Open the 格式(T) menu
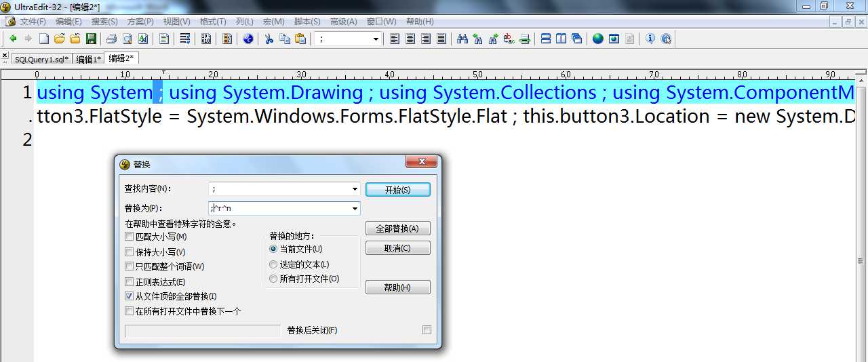 coord(213,22)
